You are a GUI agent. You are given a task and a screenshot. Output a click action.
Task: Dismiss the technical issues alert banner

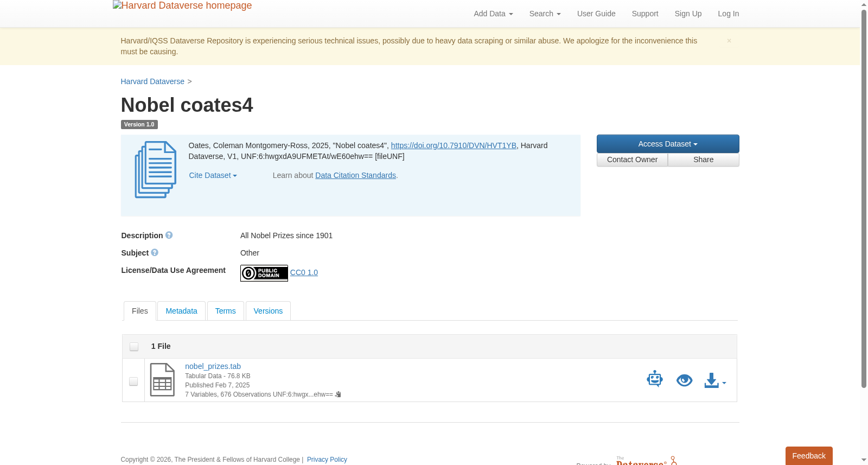pyautogui.click(x=729, y=41)
